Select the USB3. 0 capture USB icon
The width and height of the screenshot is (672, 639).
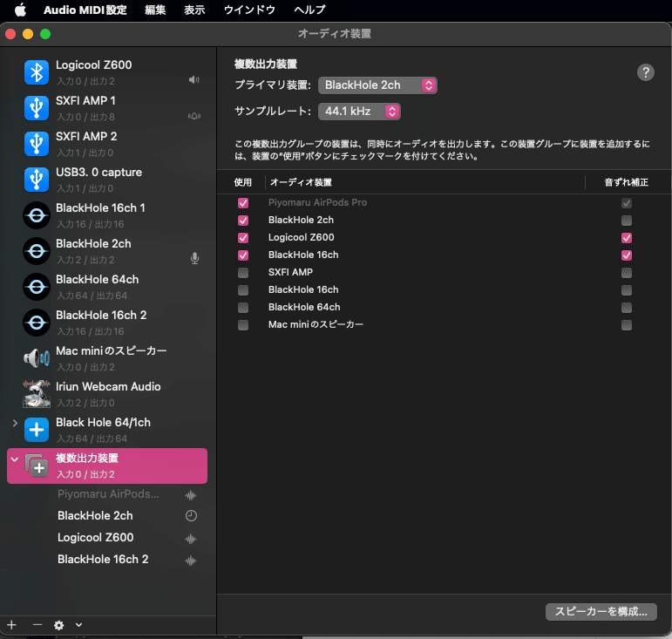pyautogui.click(x=37, y=180)
